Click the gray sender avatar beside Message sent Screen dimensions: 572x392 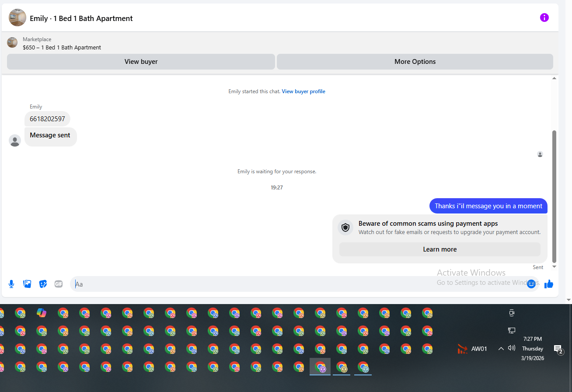(15, 140)
